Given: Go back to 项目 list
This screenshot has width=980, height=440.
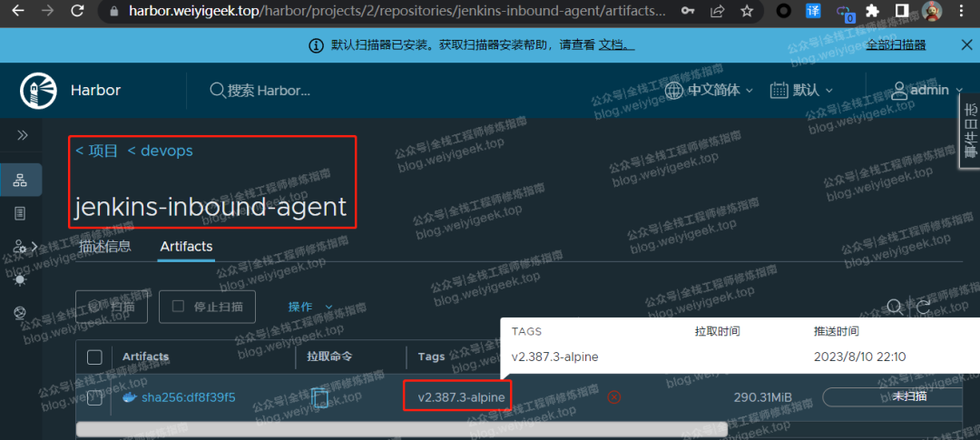Looking at the screenshot, I should pos(96,151).
